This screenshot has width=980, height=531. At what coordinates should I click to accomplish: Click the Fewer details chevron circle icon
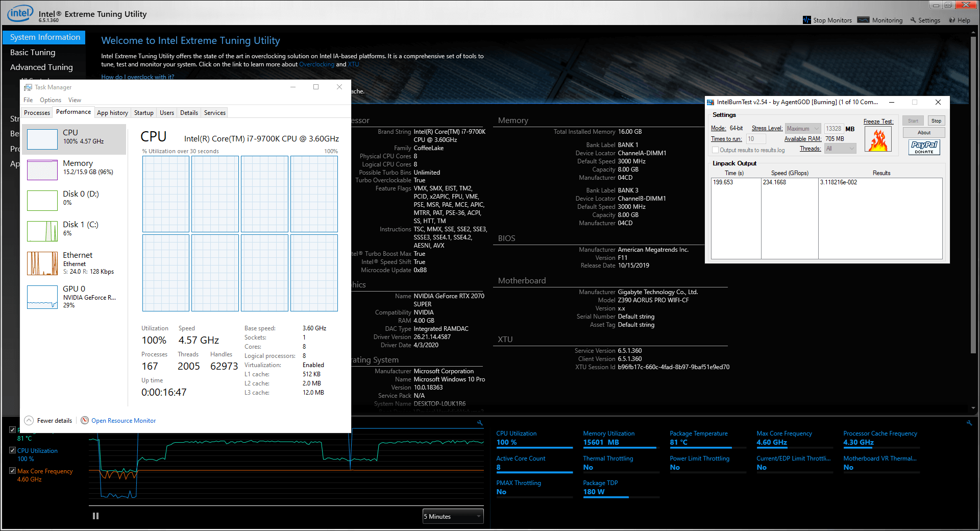coord(29,420)
